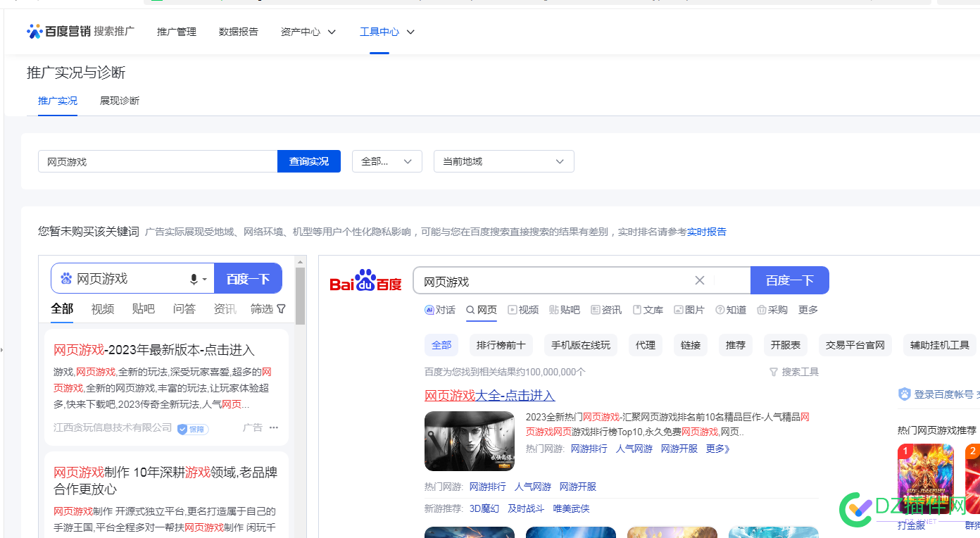Click the game ad thumbnail image
Image resolution: width=980 pixels, height=538 pixels.
pos(470,441)
